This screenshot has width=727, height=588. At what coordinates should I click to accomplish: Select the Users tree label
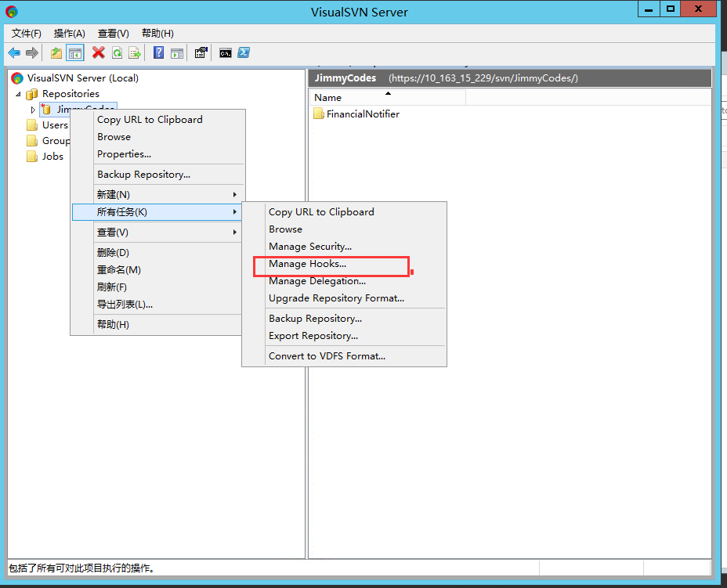(55, 125)
